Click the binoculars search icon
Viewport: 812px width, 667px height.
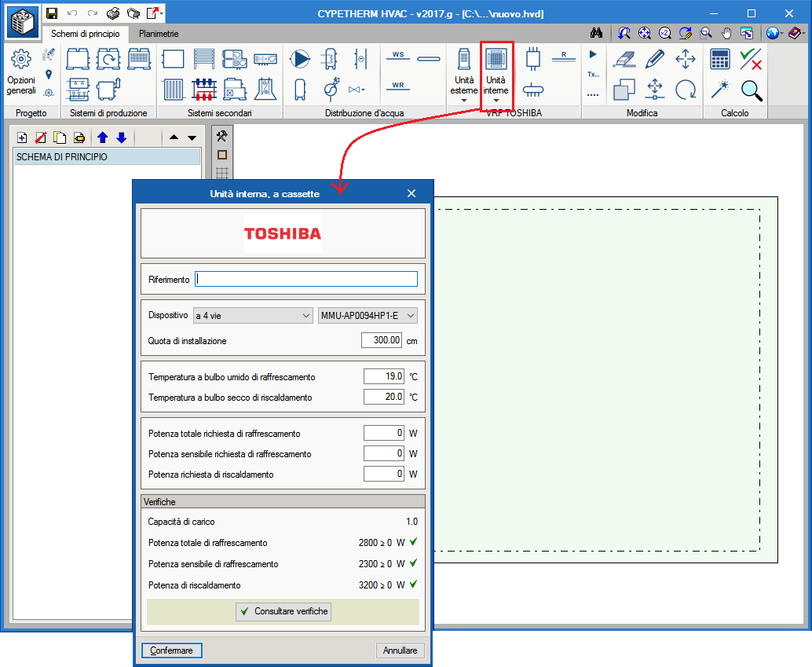click(596, 33)
